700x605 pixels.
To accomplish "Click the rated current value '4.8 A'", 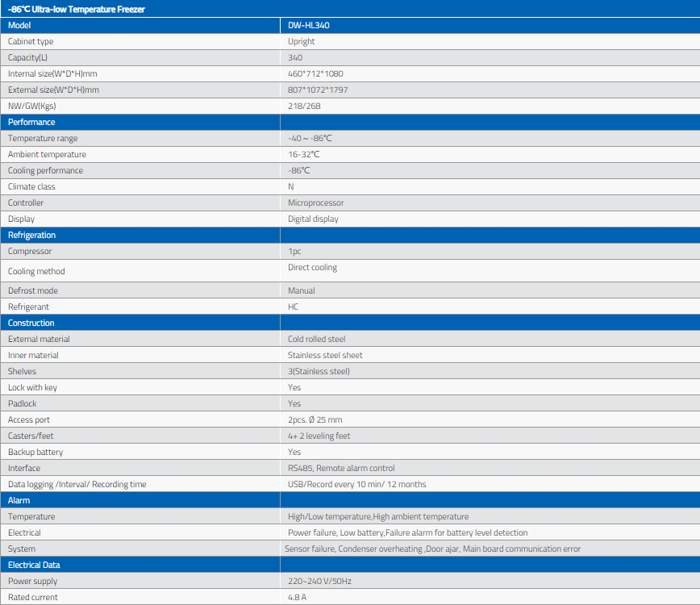I will 298,597.
